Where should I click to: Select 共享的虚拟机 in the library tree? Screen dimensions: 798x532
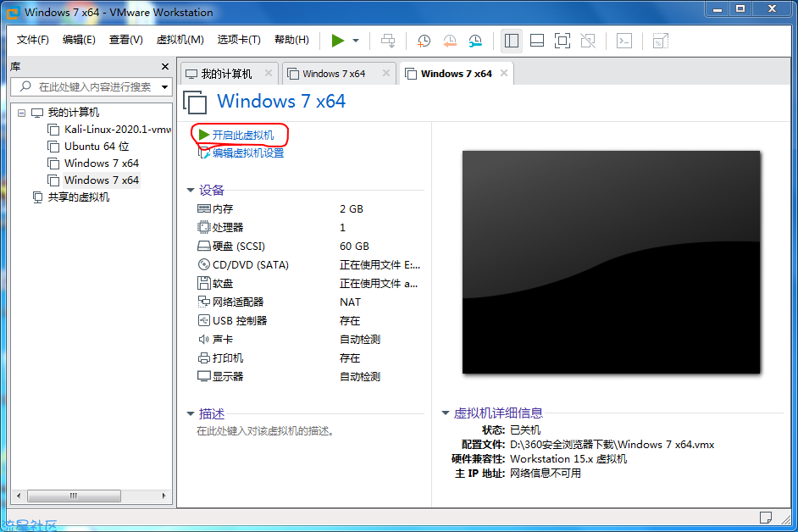71,197
